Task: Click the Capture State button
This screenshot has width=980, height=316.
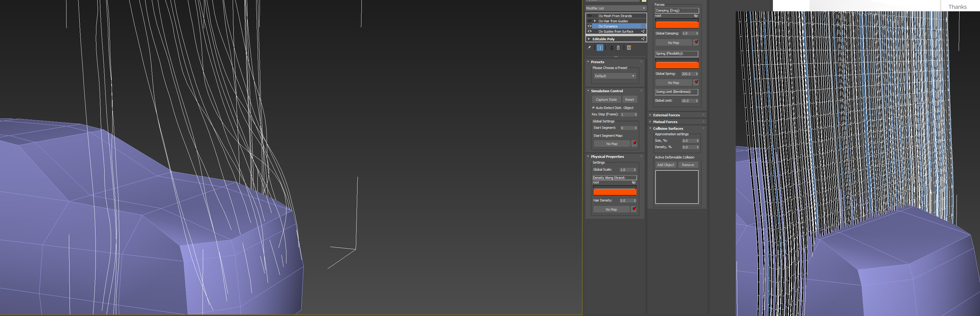Action: tap(606, 100)
